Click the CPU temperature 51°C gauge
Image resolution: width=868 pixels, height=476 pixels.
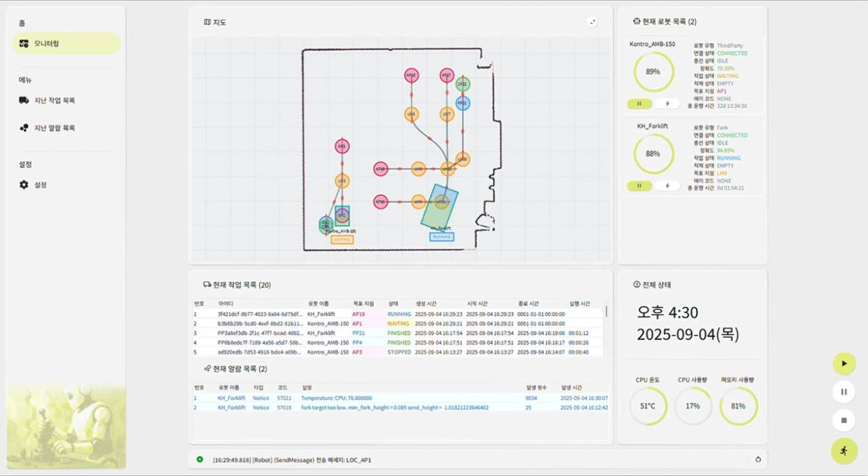[x=648, y=406]
